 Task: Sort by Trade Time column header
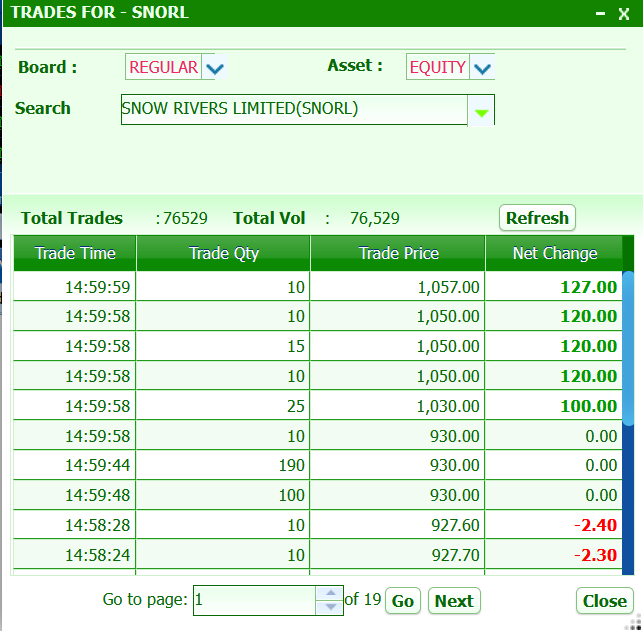(x=75, y=253)
